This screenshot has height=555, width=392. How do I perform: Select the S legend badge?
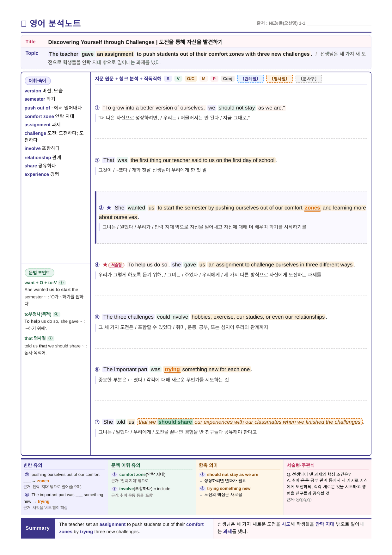click(x=168, y=79)
